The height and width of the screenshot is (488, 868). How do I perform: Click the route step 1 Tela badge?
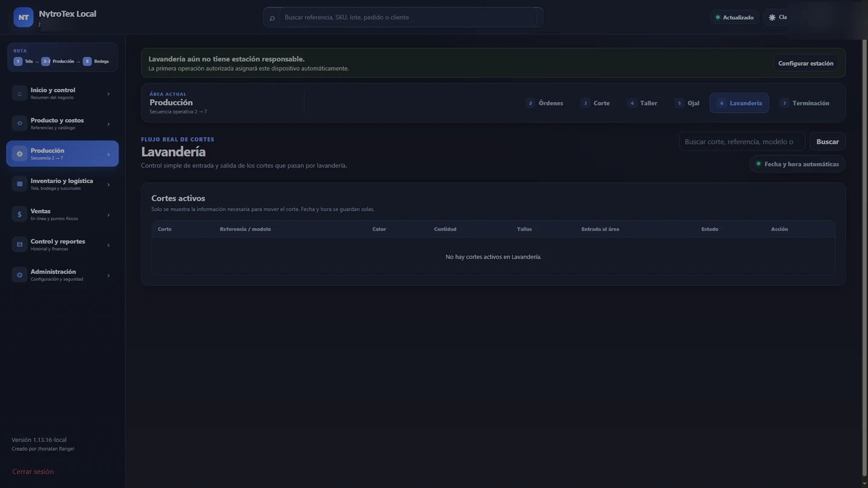click(x=18, y=61)
